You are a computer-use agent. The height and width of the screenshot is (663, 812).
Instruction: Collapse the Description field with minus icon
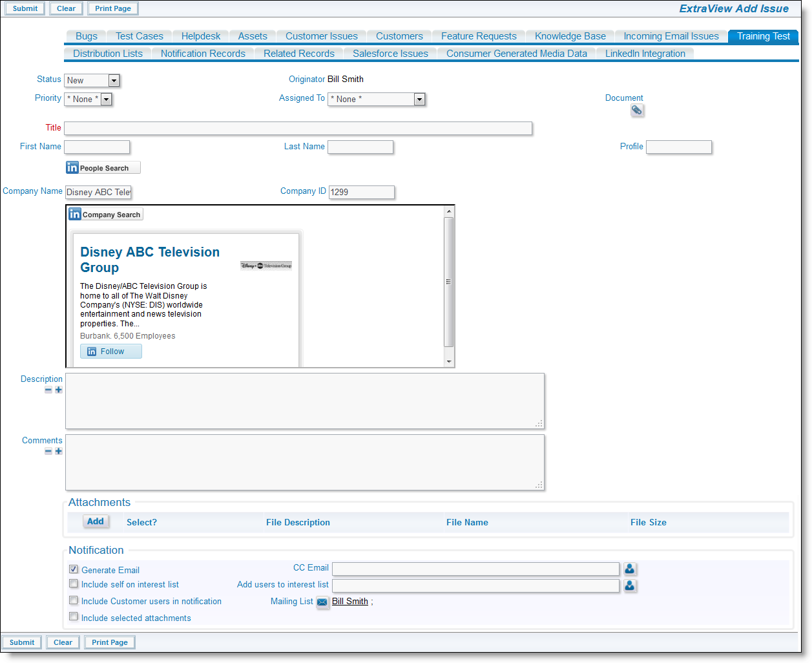pyautogui.click(x=48, y=390)
